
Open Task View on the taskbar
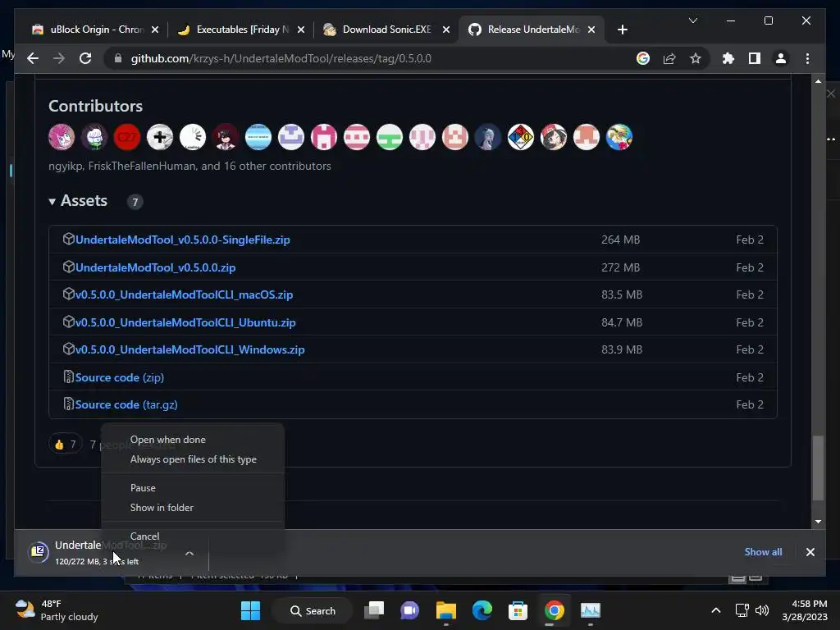(x=374, y=610)
